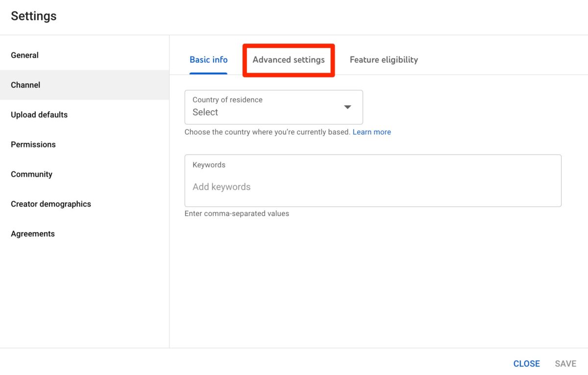Switch to the Advanced settings tab
588x375 pixels.
289,60
